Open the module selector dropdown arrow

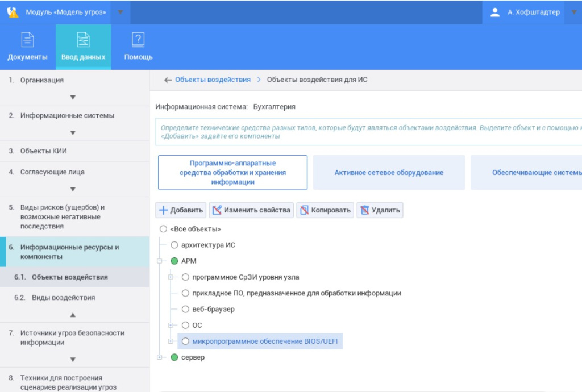pos(120,12)
